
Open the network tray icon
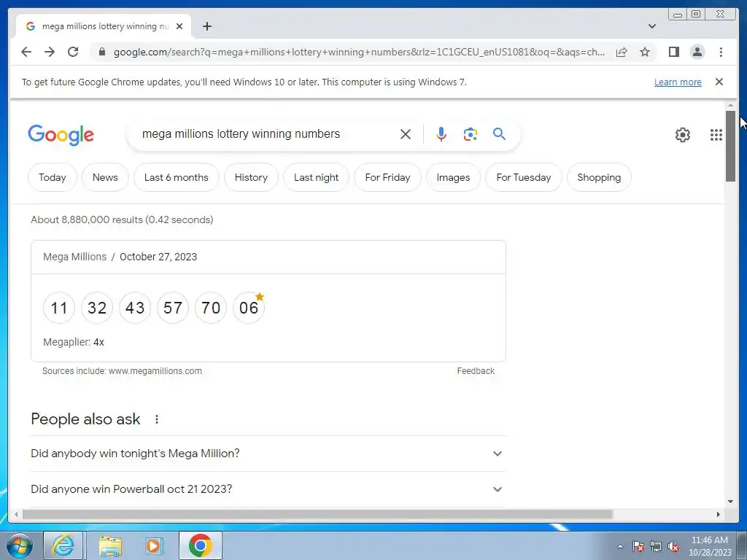pyautogui.click(x=656, y=547)
